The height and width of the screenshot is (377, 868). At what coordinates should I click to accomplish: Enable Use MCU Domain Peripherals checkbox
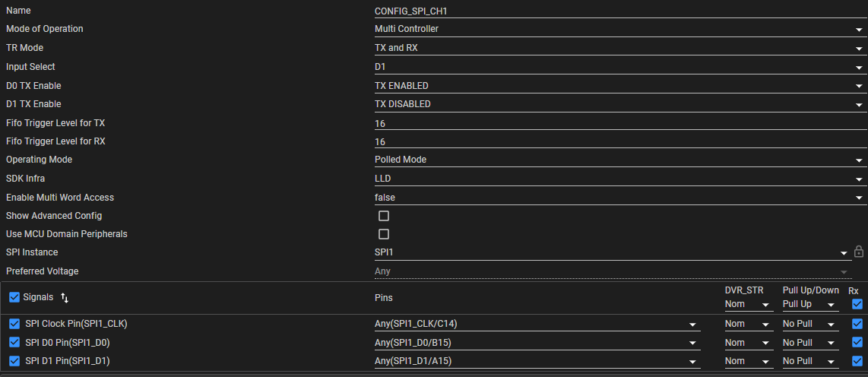click(384, 233)
